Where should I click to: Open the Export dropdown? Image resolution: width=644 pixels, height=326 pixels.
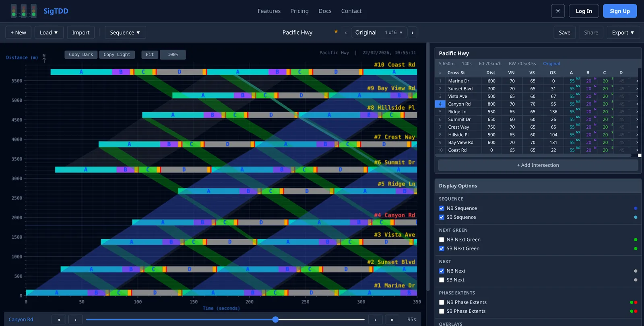tap(623, 33)
